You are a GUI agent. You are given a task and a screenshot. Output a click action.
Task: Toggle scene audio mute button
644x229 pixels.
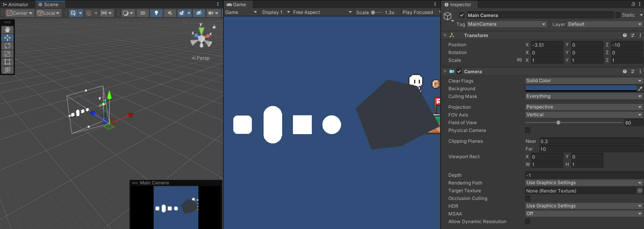pos(170,13)
